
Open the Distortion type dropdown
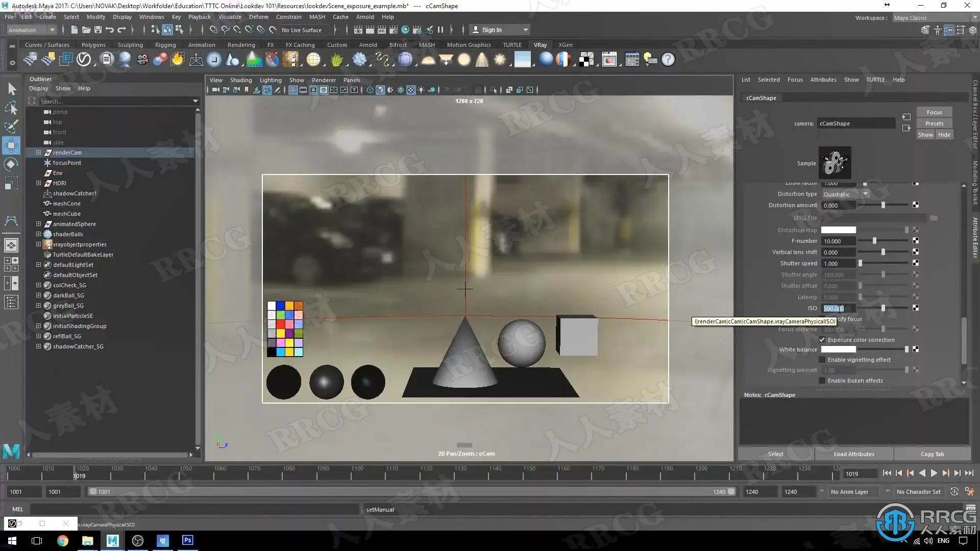[845, 194]
